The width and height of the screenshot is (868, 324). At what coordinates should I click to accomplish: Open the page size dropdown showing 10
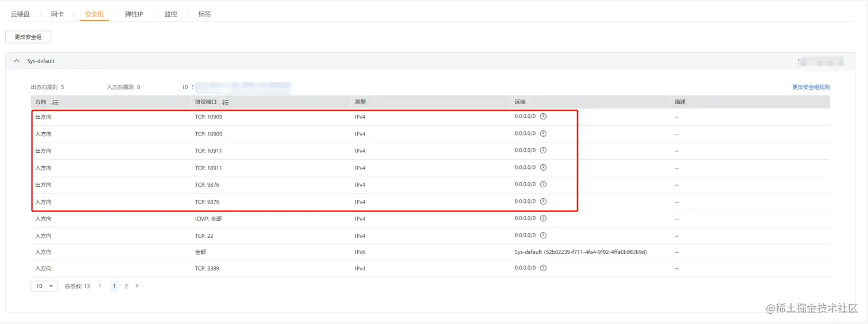44,286
